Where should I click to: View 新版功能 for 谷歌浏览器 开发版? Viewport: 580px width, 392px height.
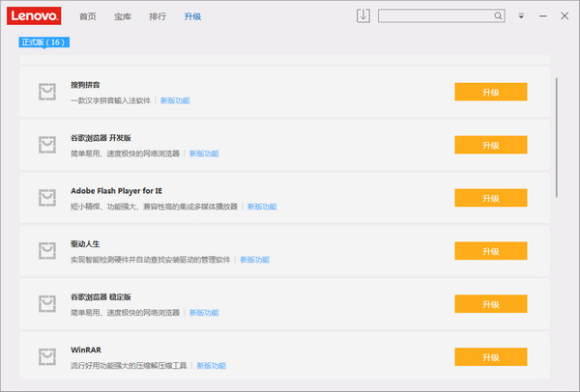204,154
